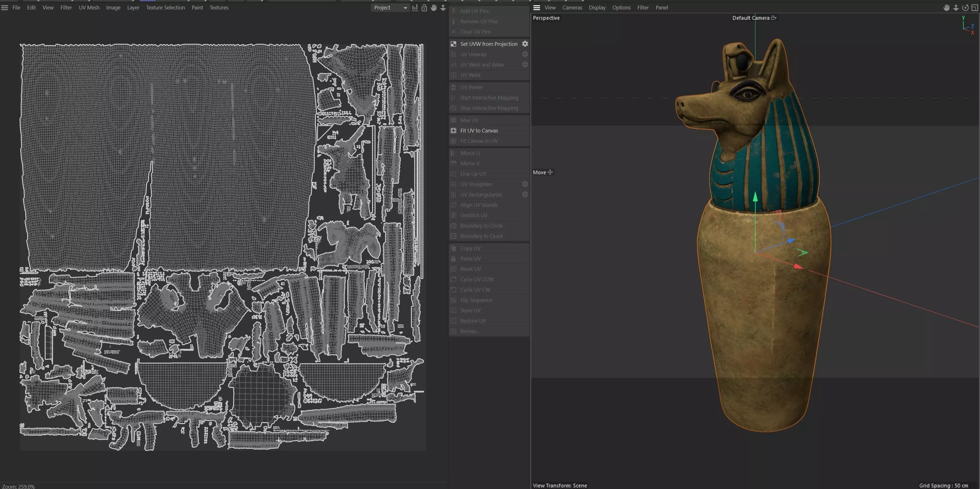Open the Cameras menu in viewport
The width and height of the screenshot is (980, 489).
tap(572, 8)
